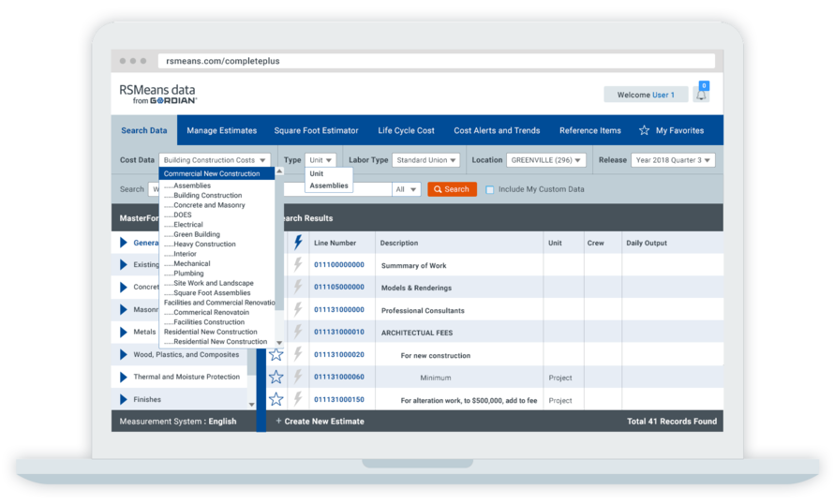This screenshot has height=504, width=834.
Task: Click lightning bolt in Professional Consultants row
Action: 298,309
